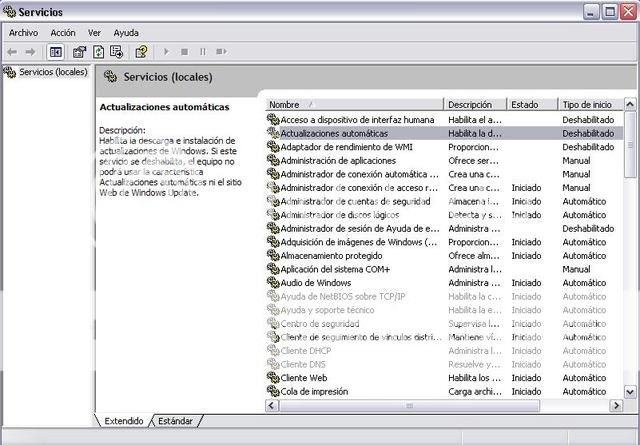The image size is (640, 445).
Task: Click the vertical scrollbar thumb
Action: tap(630, 144)
